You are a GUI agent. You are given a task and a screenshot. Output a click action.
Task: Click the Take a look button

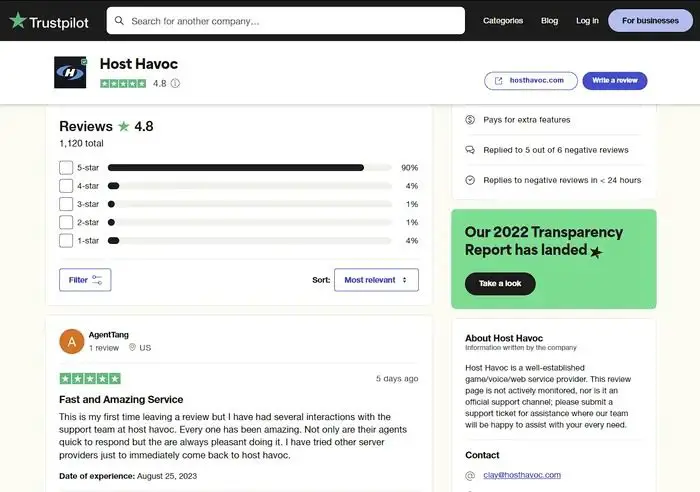pos(500,284)
